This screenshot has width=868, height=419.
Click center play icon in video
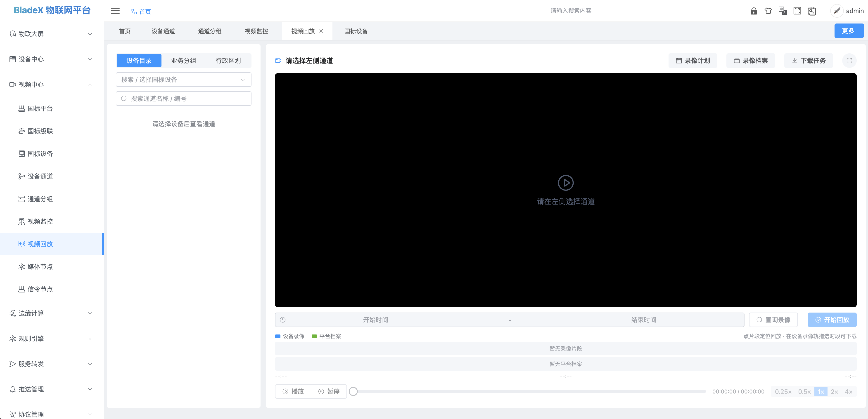coord(565,183)
